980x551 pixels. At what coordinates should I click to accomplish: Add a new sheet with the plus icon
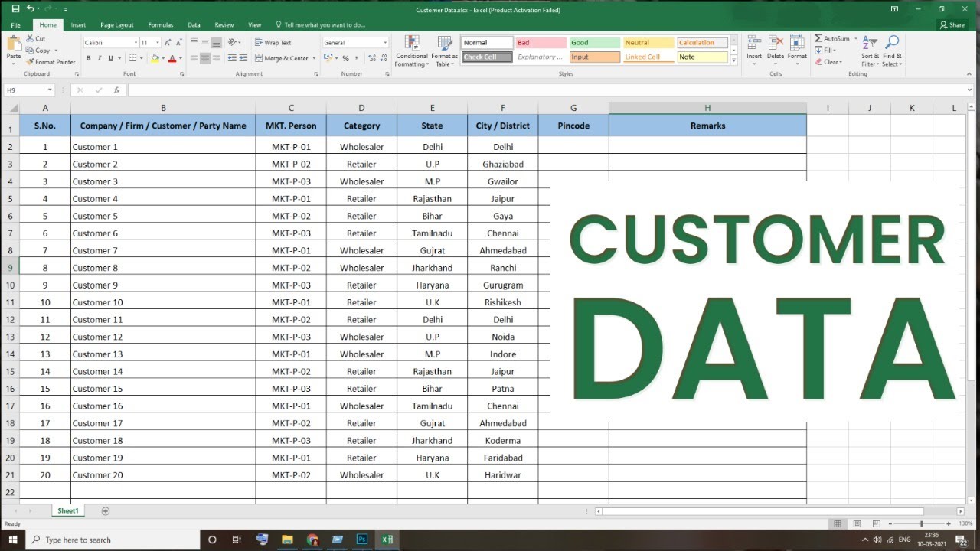[x=106, y=510]
